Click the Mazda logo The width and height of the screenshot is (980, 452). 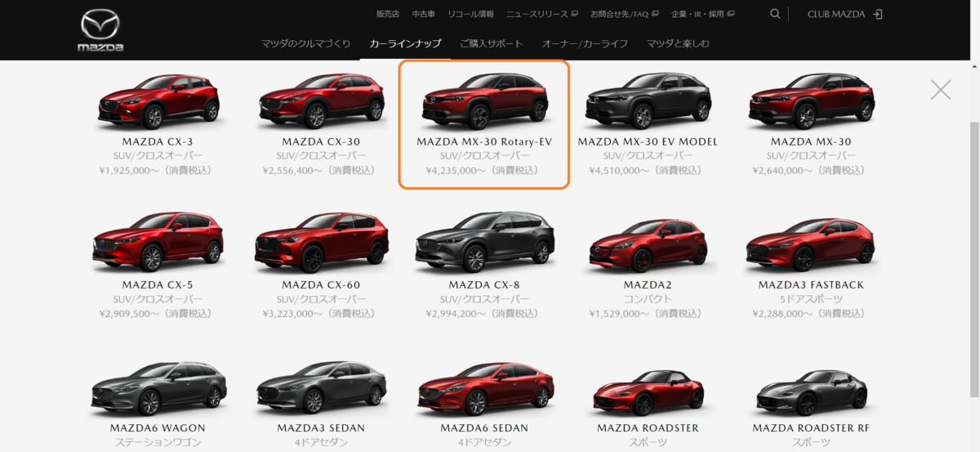[x=100, y=30]
